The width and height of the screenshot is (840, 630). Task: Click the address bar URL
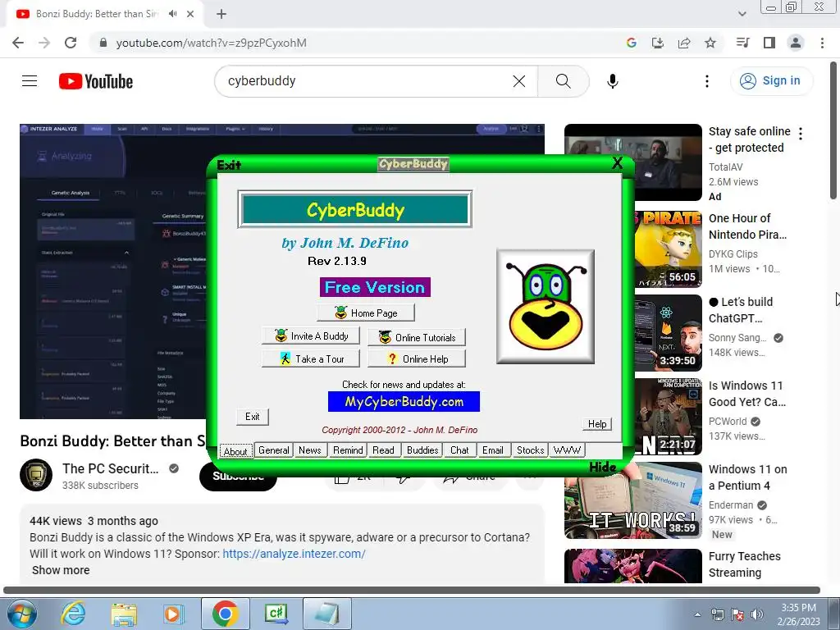click(212, 43)
